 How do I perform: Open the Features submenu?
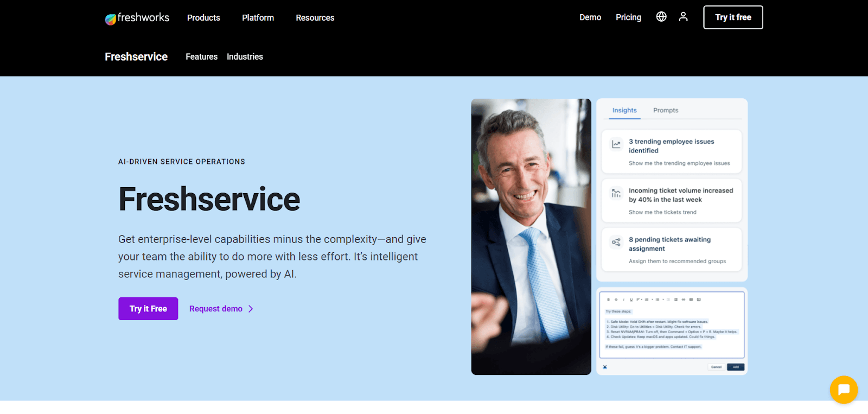(x=201, y=56)
